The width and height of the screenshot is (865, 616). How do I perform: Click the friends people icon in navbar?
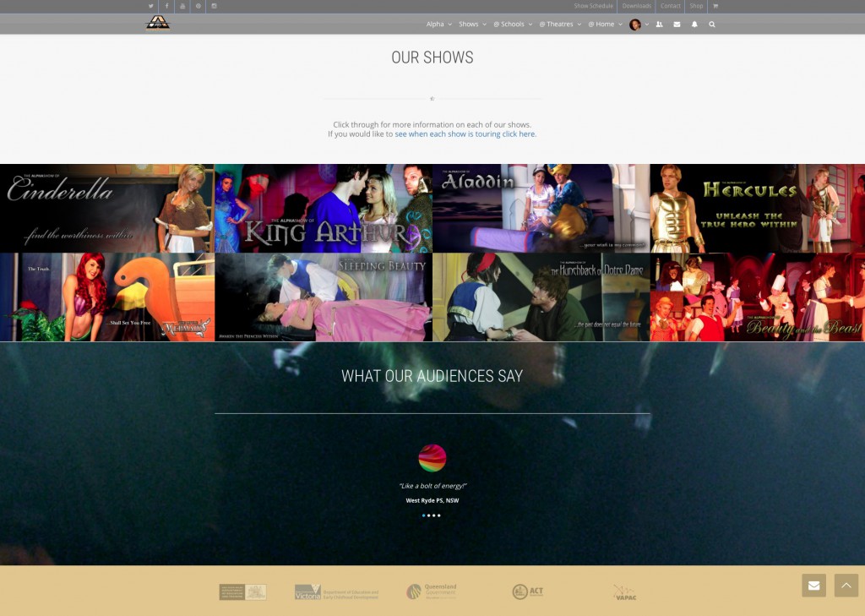click(x=659, y=25)
